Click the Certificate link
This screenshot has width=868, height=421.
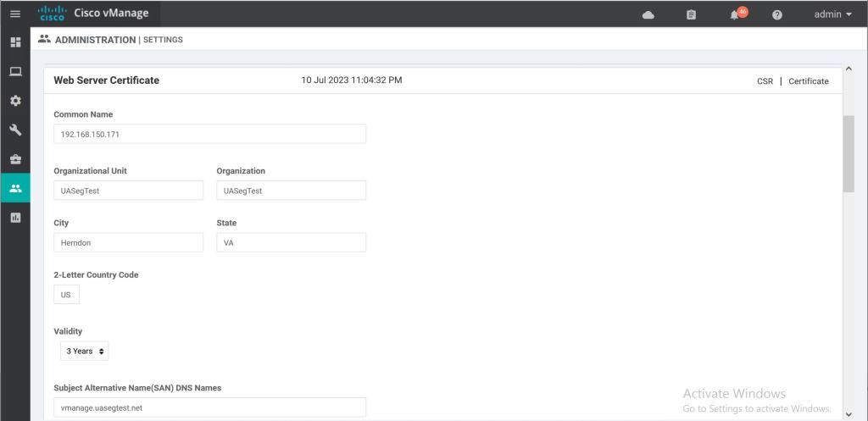point(809,81)
